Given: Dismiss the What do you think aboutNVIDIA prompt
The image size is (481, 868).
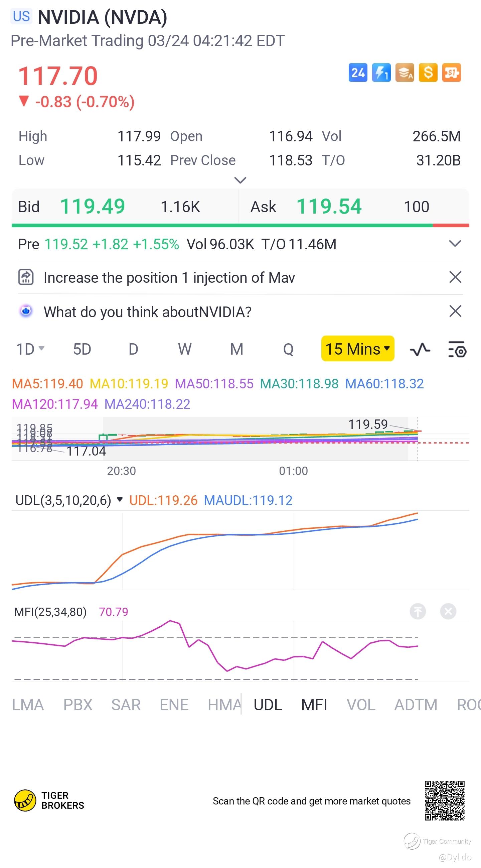Looking at the screenshot, I should pos(455,312).
